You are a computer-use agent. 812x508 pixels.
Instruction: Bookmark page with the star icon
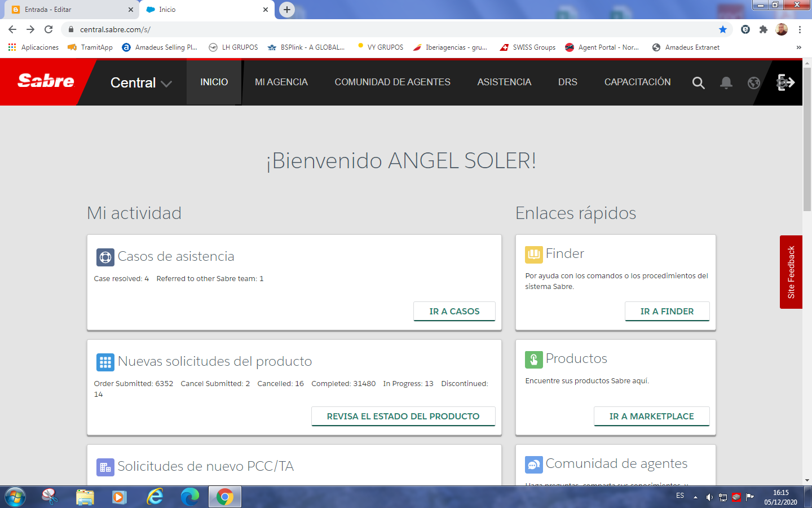coord(723,29)
